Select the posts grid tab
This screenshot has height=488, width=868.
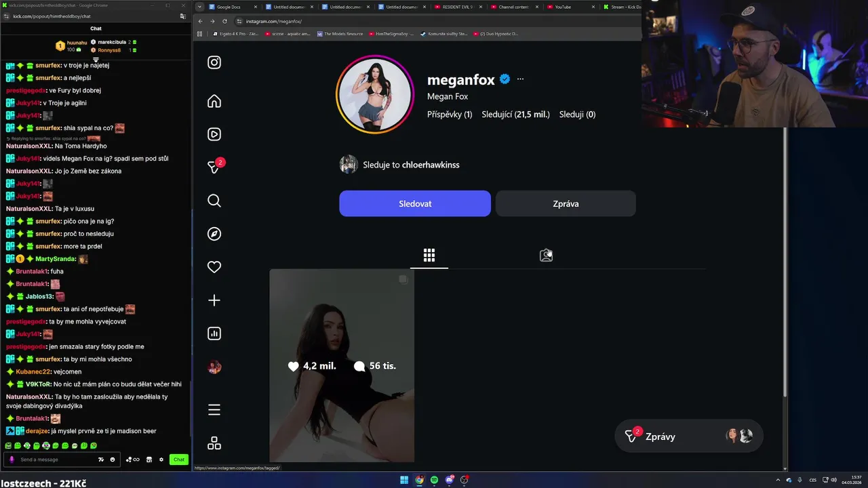(429, 256)
